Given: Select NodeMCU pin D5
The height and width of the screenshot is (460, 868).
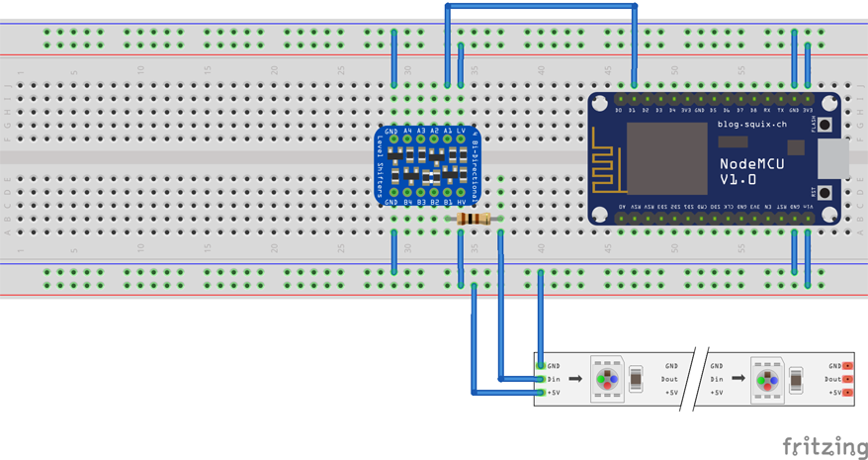Looking at the screenshot, I should tap(715, 99).
